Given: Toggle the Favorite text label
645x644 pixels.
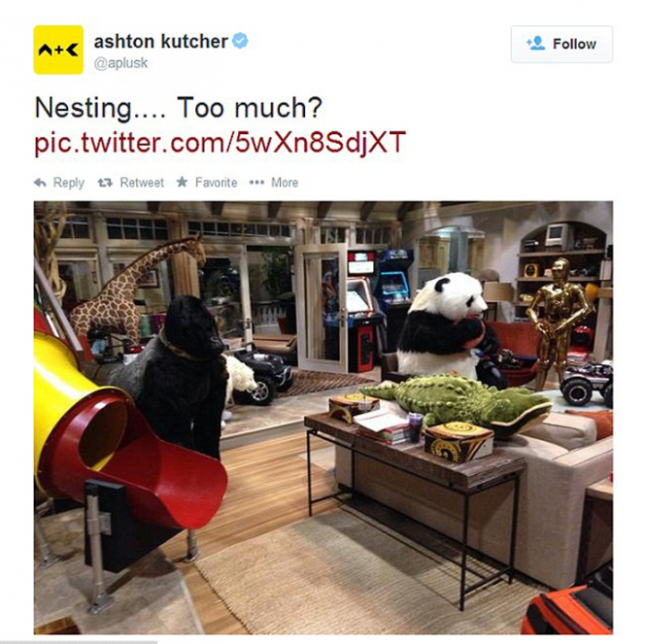Looking at the screenshot, I should (216, 183).
